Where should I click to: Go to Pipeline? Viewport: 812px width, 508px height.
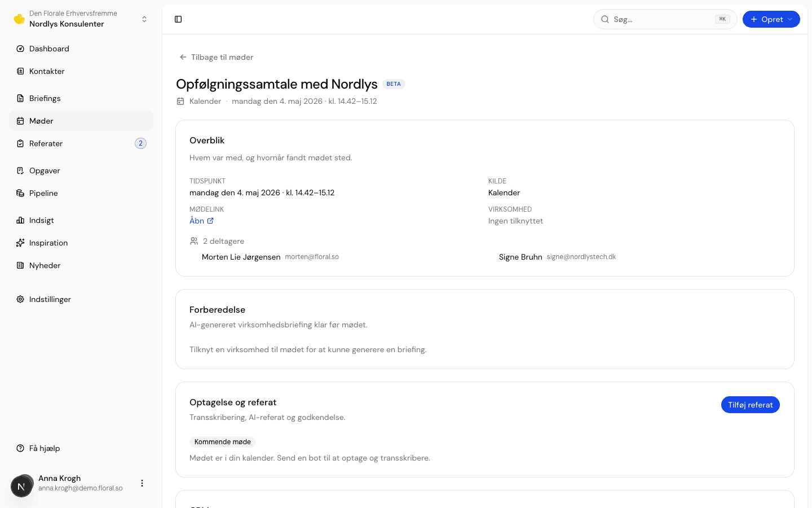tap(81, 193)
